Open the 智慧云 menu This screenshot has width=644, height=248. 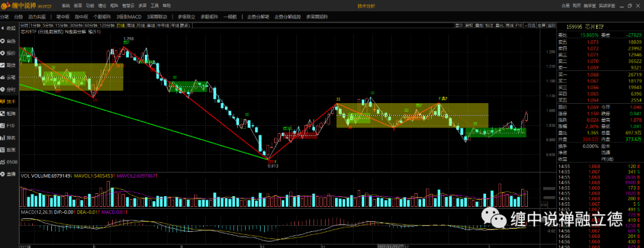(x=129, y=6)
